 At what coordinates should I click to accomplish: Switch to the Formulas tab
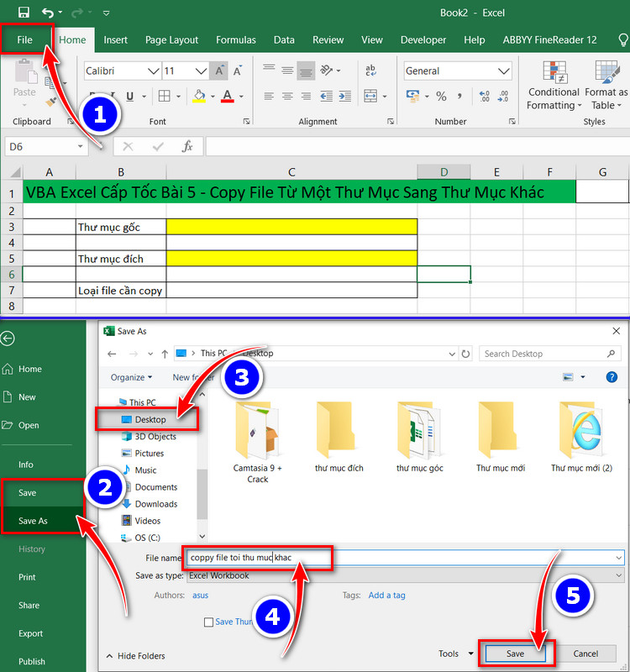pyautogui.click(x=236, y=39)
